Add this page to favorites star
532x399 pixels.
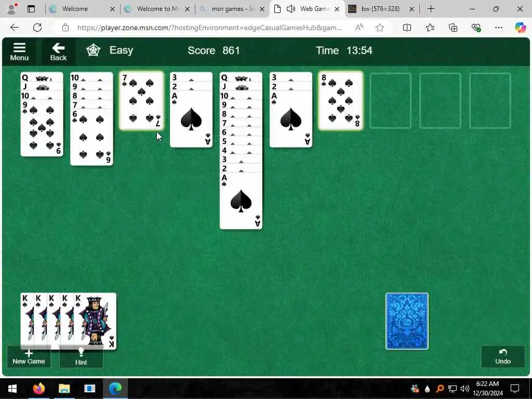380,28
